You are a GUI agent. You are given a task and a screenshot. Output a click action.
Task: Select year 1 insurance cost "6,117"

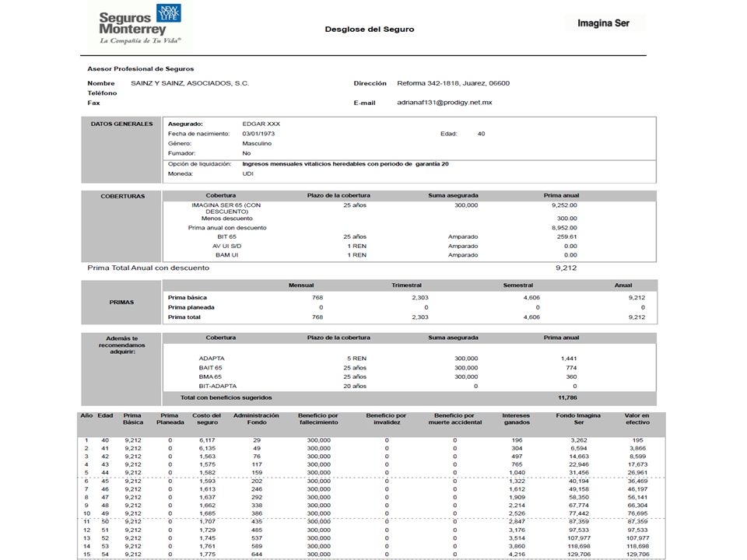pyautogui.click(x=207, y=440)
